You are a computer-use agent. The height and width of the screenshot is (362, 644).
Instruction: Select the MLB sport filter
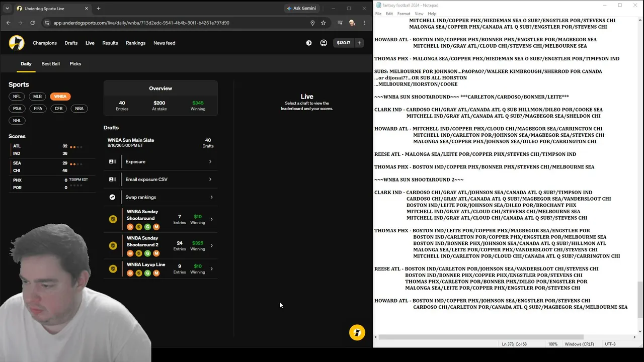[38, 97]
